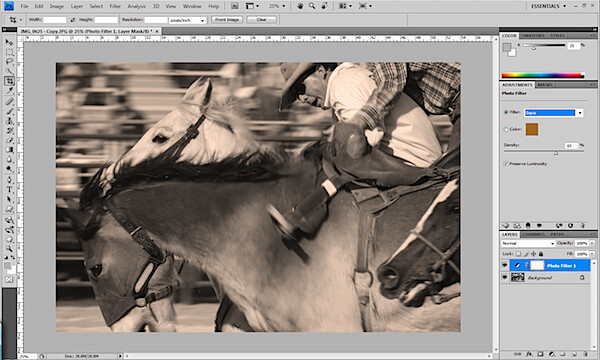Switch to the Channels tab

click(533, 234)
